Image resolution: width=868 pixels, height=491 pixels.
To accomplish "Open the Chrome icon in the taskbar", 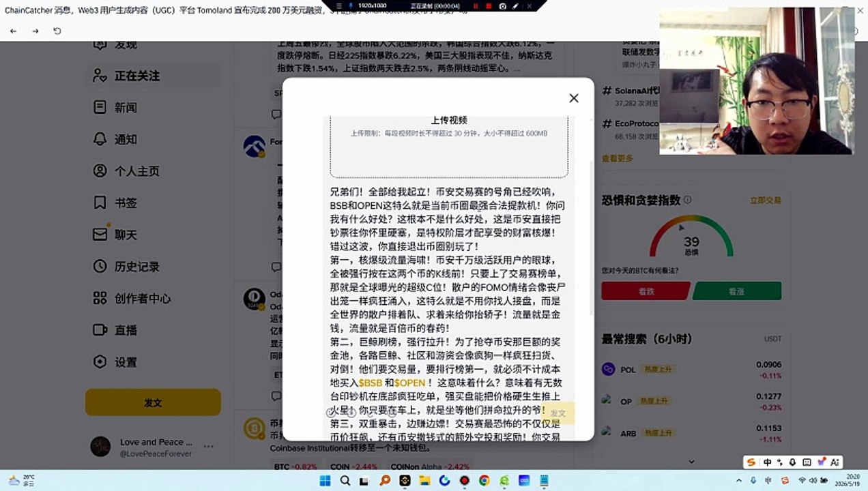I will (484, 481).
